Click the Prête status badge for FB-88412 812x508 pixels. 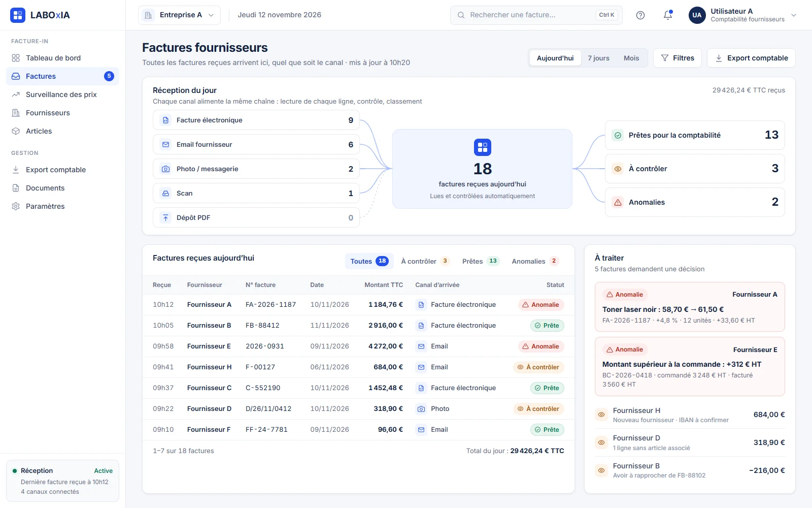(x=547, y=326)
